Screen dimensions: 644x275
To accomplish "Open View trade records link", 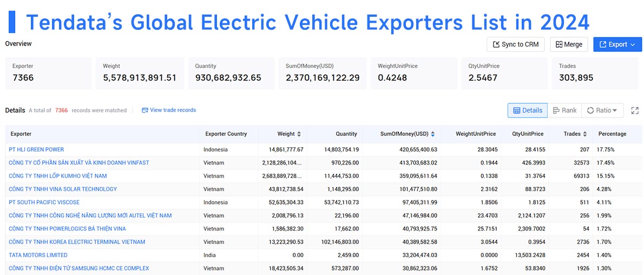I will coord(169,110).
